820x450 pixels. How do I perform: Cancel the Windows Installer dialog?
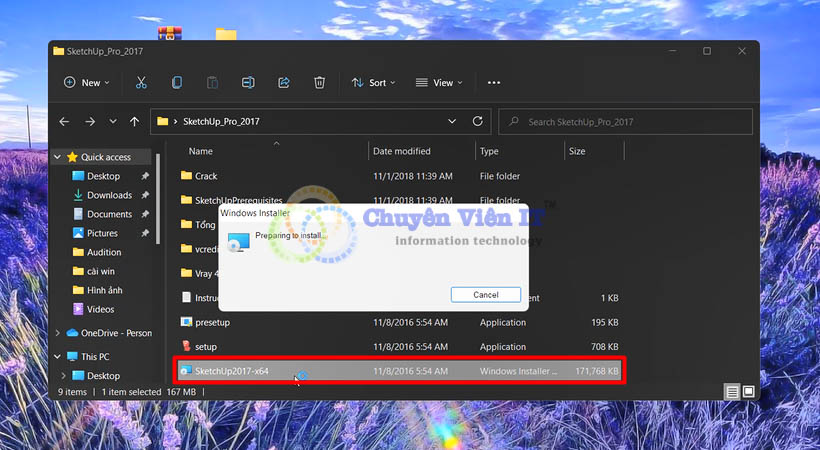coord(485,295)
